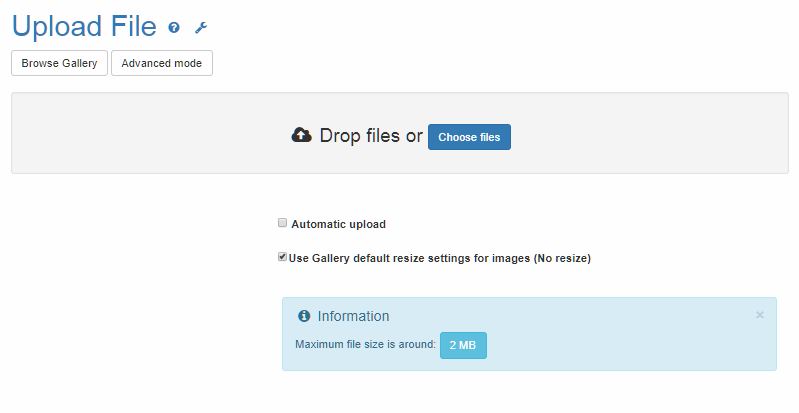This screenshot has width=799, height=413.
Task: Click the cloud upload icon
Action: pos(301,135)
